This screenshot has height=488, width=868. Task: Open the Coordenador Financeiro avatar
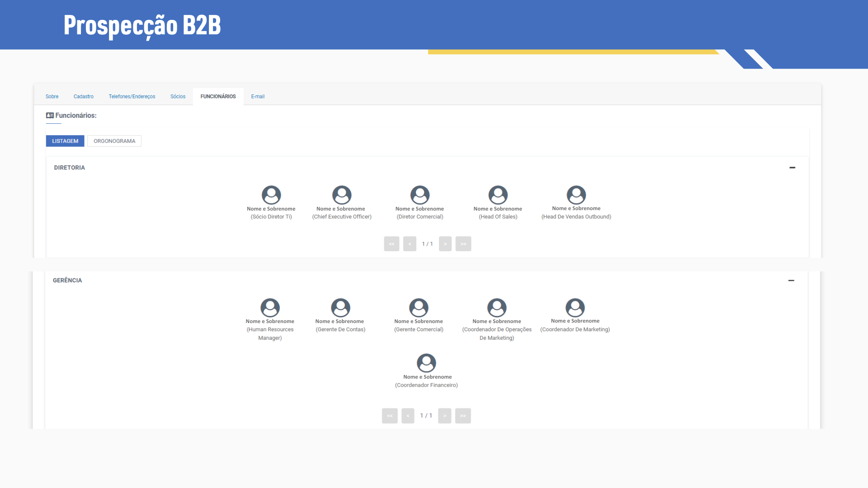426,363
